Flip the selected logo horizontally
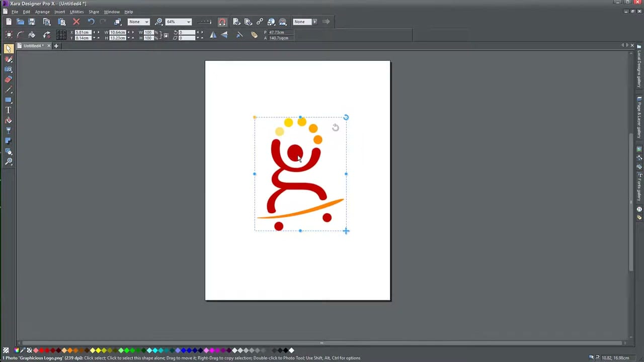 (213, 34)
